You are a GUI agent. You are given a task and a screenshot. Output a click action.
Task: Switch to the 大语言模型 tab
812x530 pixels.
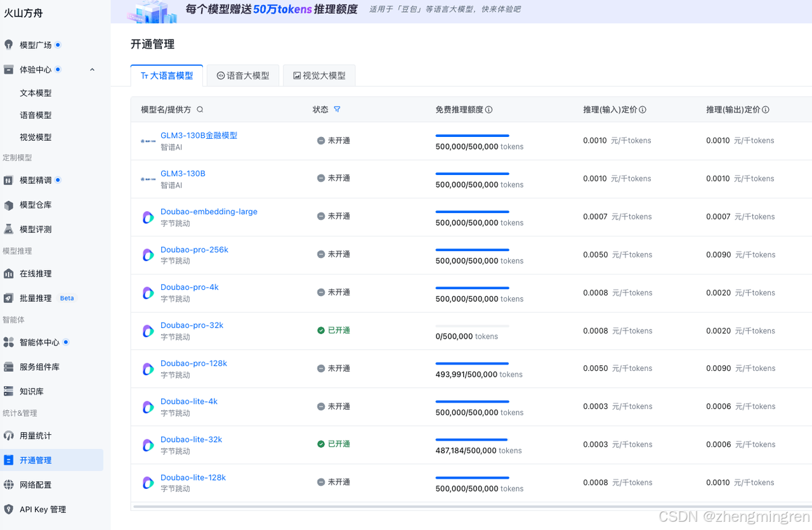[x=167, y=75]
